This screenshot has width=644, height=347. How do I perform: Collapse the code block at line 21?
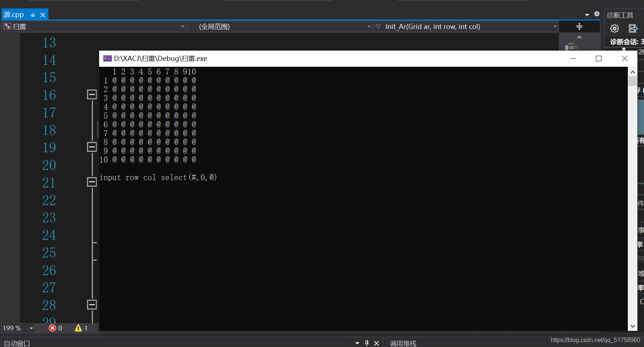[92, 182]
